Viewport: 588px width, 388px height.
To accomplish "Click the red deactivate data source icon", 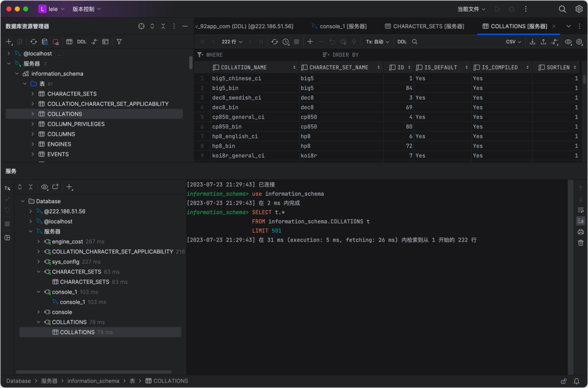I will [56, 42].
